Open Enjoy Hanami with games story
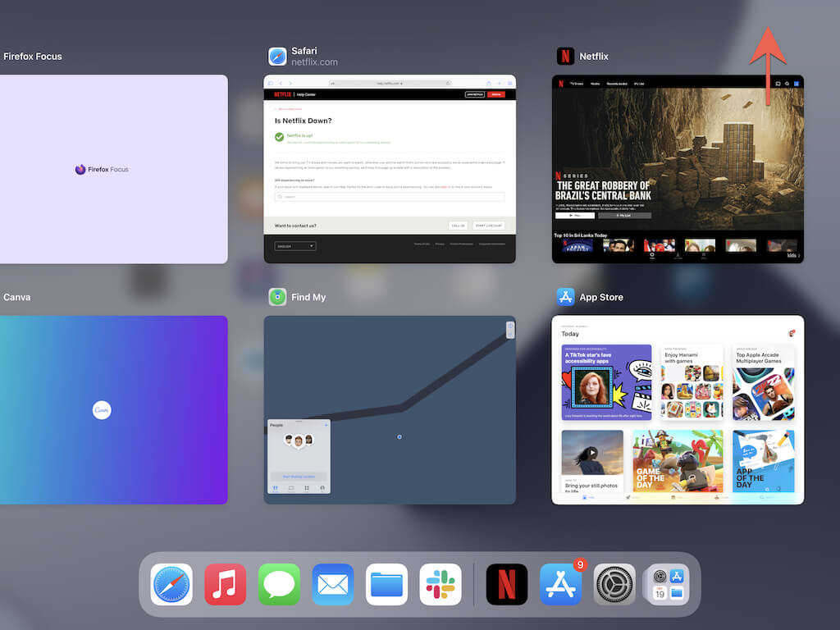Image resolution: width=840 pixels, height=630 pixels. point(692,382)
